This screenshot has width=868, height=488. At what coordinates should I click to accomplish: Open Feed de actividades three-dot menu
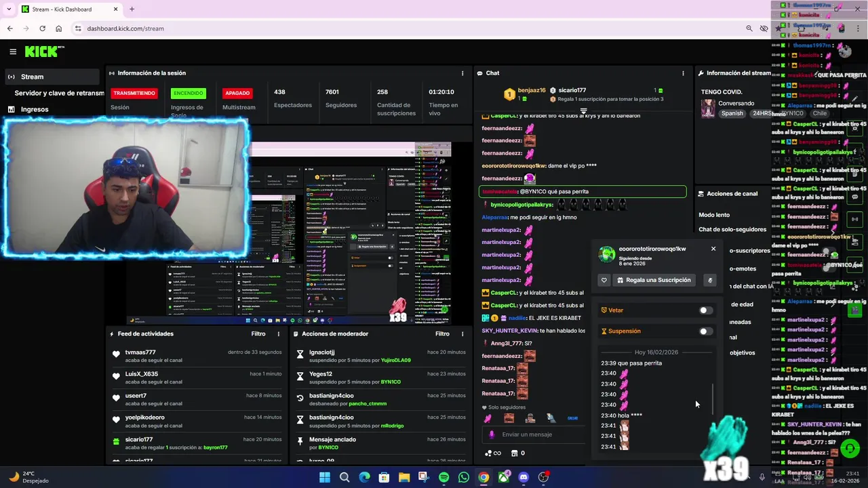click(x=278, y=334)
